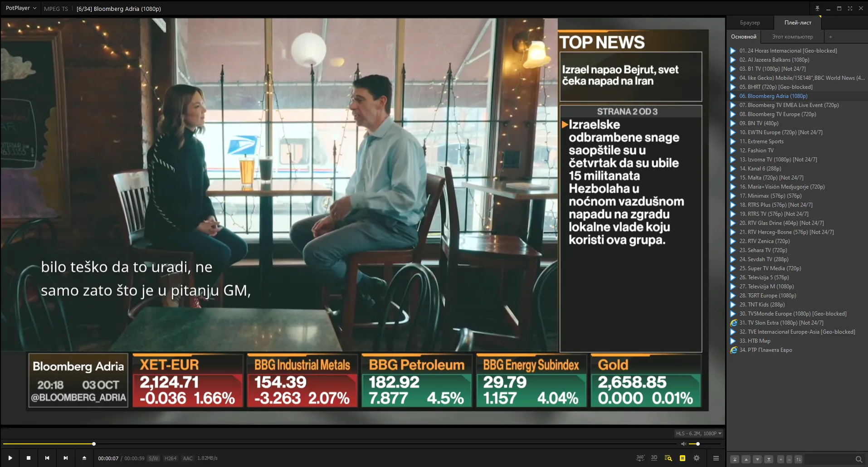
Task: Click the AAC audio codec label
Action: (x=188, y=458)
